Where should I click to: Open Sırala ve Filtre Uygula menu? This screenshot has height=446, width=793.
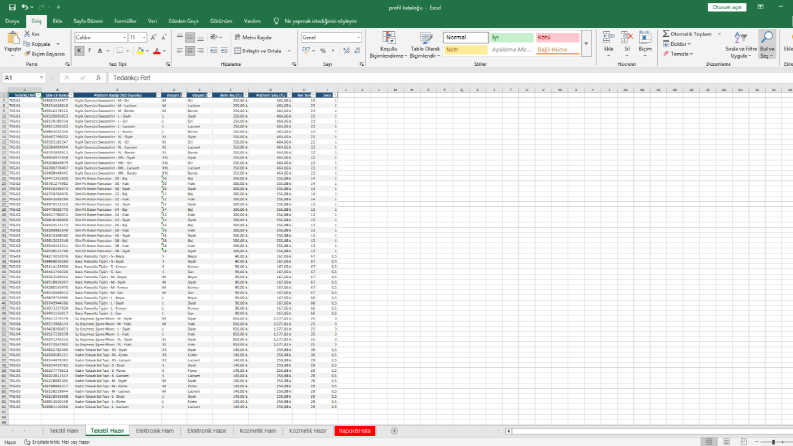pyautogui.click(x=741, y=44)
